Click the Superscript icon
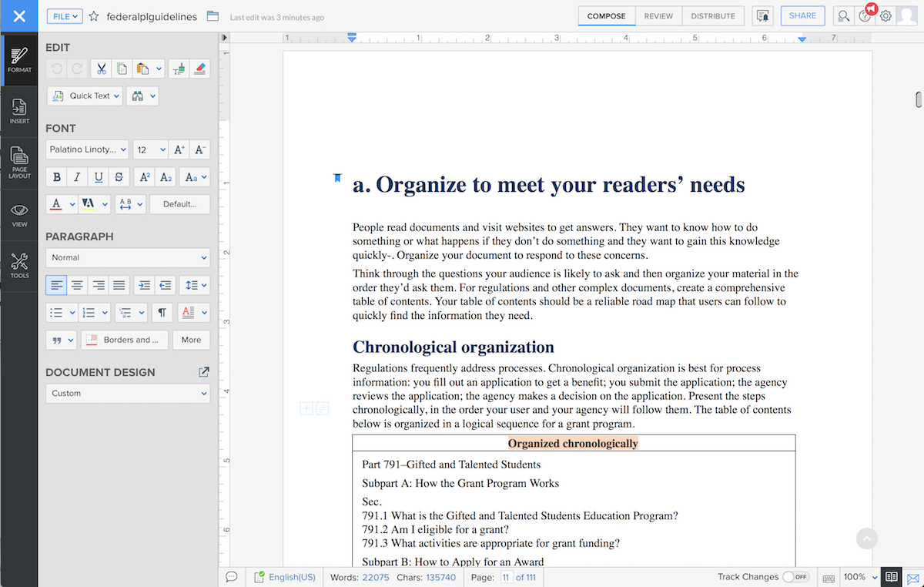This screenshot has height=587, width=924. coord(144,177)
